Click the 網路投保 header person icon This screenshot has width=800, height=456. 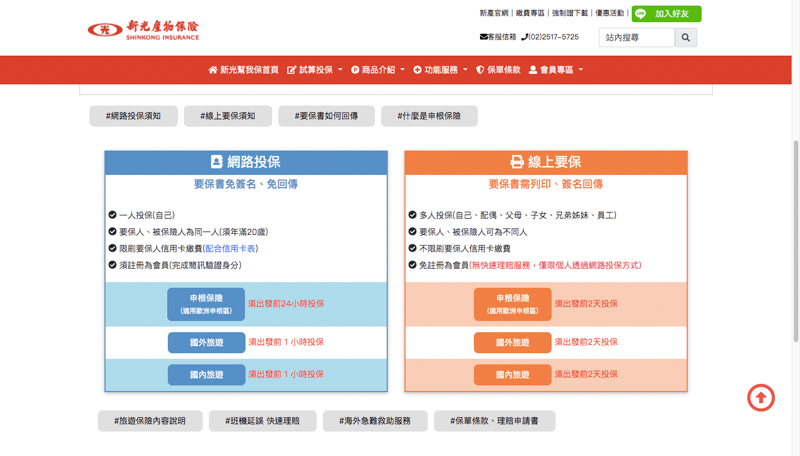pos(217,162)
